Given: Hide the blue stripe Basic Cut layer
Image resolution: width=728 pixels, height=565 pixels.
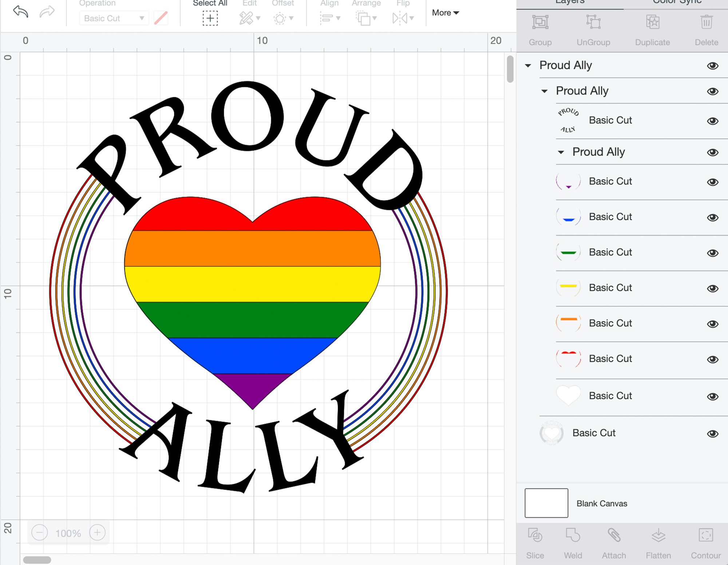Looking at the screenshot, I should 712,217.
